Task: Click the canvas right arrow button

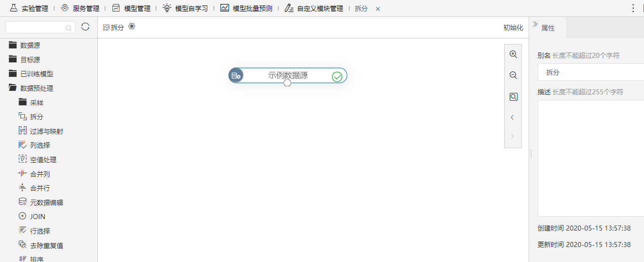Action: (512, 136)
